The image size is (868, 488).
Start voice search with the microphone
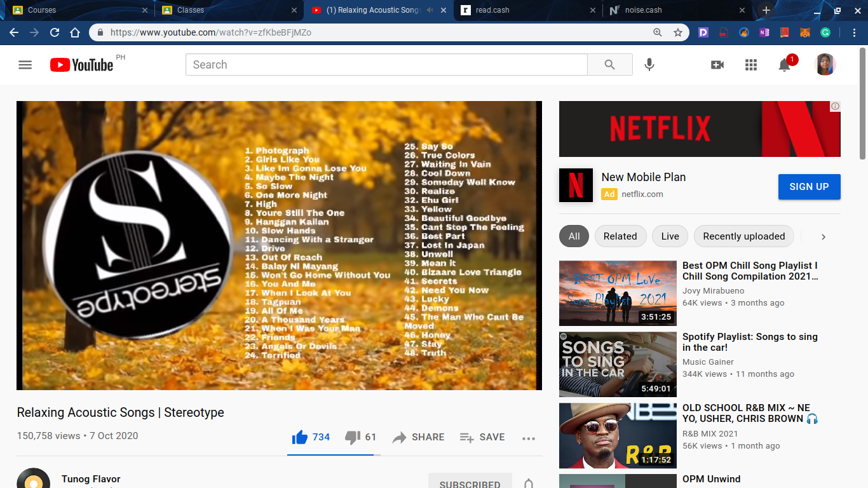[x=649, y=65]
